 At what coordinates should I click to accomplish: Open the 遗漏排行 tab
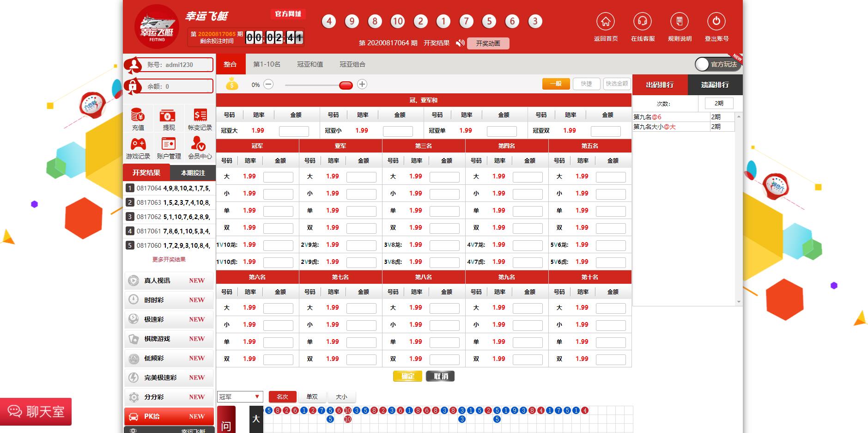pos(715,85)
